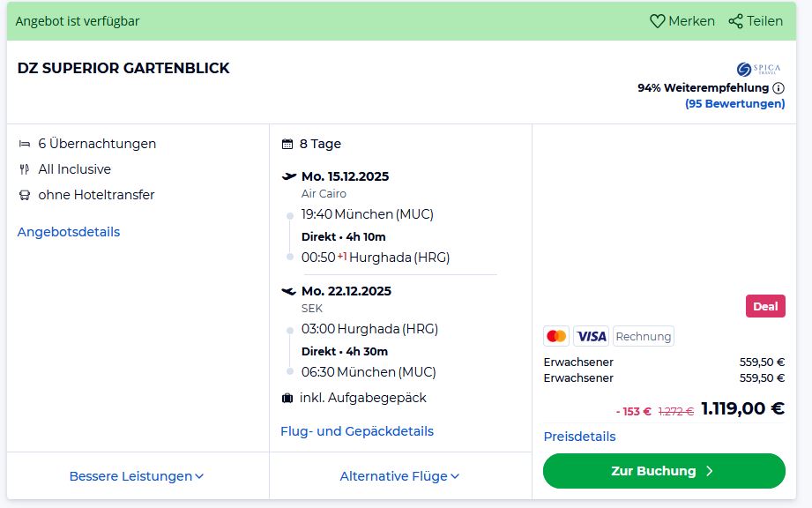Click the heart Merken icon
The width and height of the screenshot is (812, 508).
click(657, 21)
